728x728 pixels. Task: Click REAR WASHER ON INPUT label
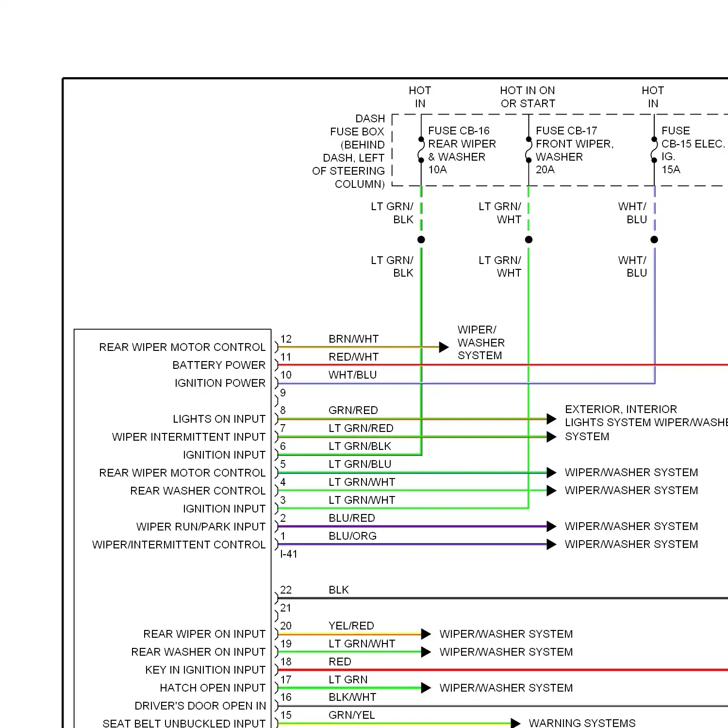pyautogui.click(x=198, y=652)
